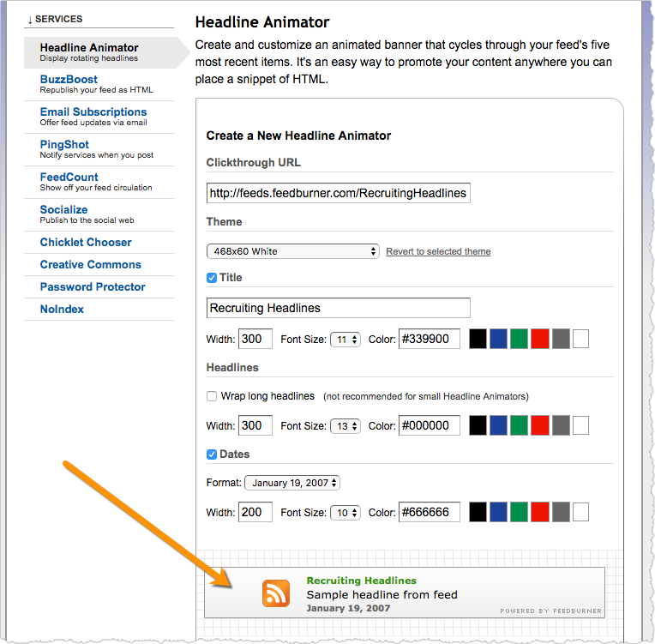Click the Title Color hex field #339900
Screen dimensions: 655x644
(430, 339)
